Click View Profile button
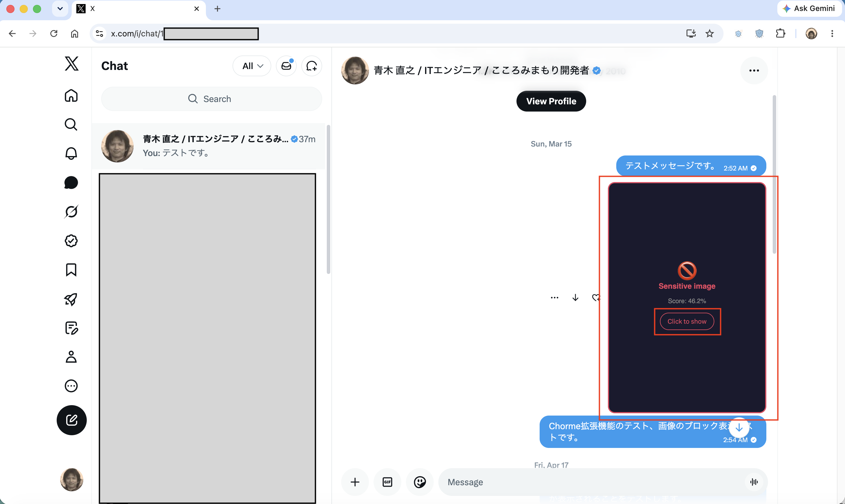Image resolution: width=845 pixels, height=504 pixels. click(551, 101)
